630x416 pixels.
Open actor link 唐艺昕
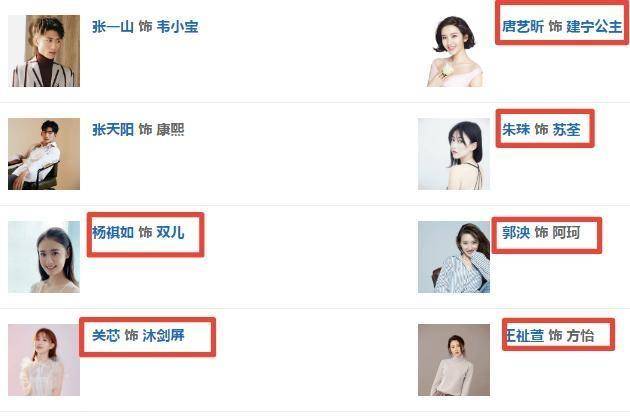(522, 27)
